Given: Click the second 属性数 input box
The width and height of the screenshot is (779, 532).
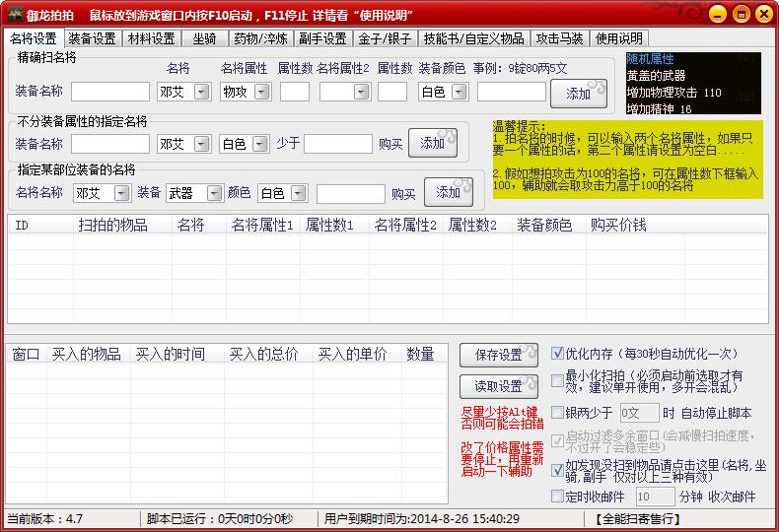Looking at the screenshot, I should (x=392, y=92).
